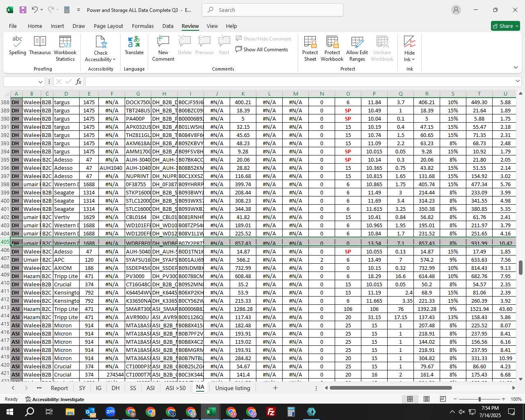Add a new sheet with plus icon
Screen dimensions: 525x420
(275, 388)
